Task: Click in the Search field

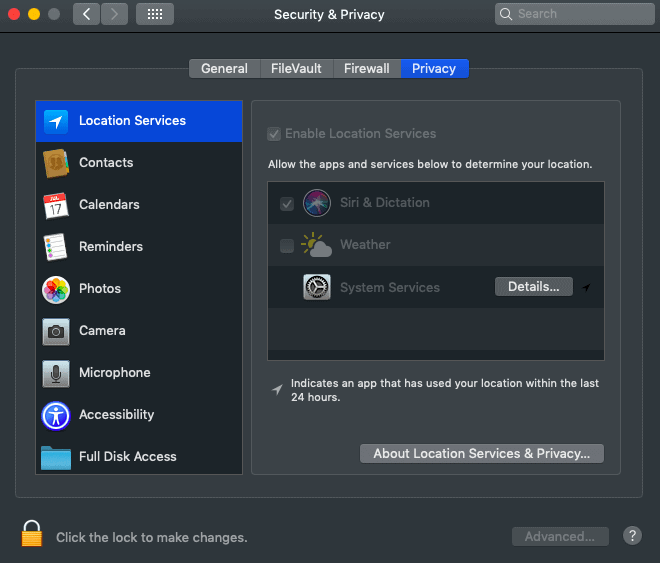Action: point(575,14)
